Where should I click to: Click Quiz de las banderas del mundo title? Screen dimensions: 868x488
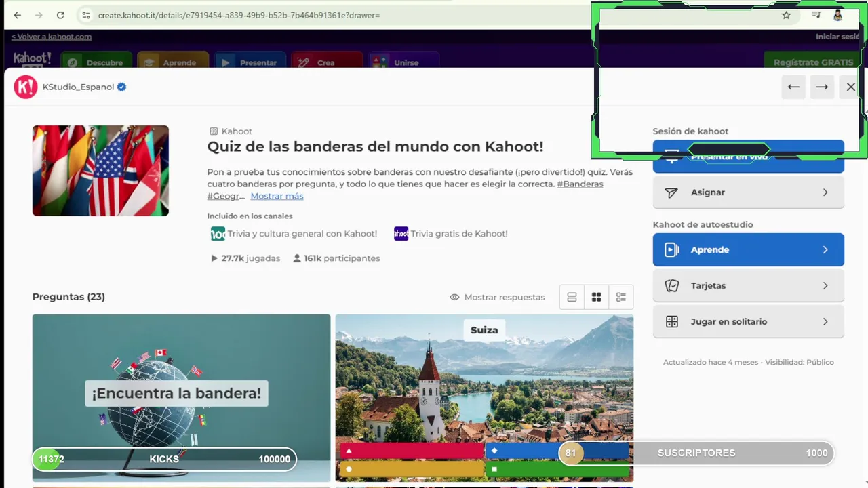point(375,146)
